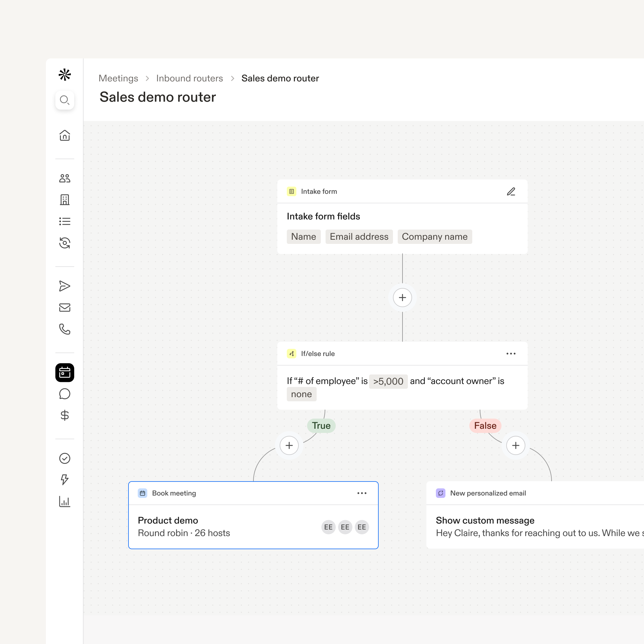Add step on the True branch
The height and width of the screenshot is (644, 644).
[x=289, y=445]
